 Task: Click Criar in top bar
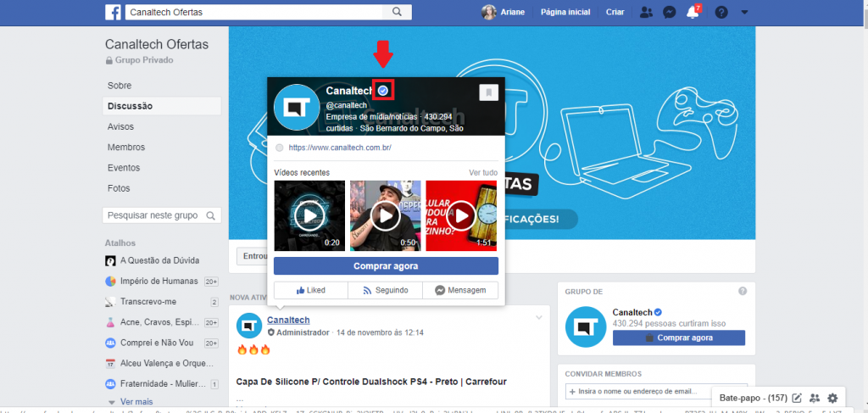coord(615,12)
